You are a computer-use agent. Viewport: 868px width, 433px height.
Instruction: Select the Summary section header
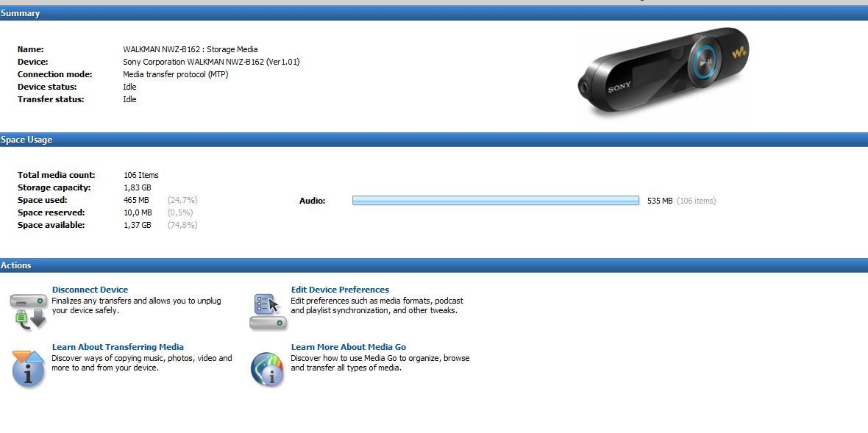click(x=434, y=13)
